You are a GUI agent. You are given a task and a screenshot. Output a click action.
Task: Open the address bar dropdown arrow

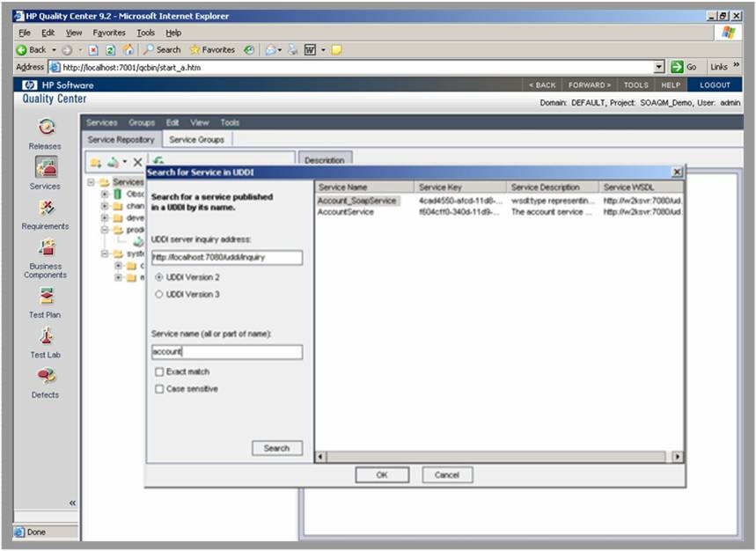click(x=658, y=67)
